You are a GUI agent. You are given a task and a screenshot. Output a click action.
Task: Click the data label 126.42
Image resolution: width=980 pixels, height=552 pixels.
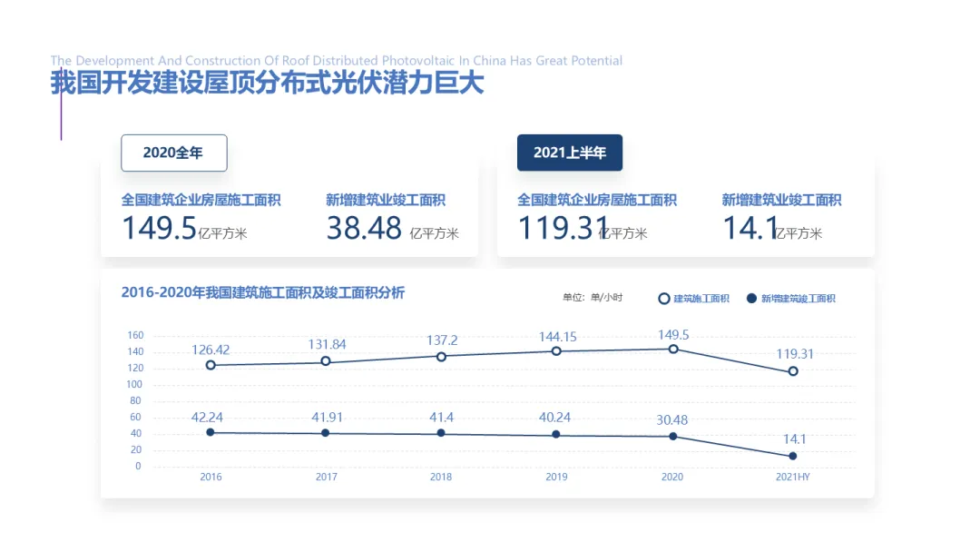click(x=211, y=350)
